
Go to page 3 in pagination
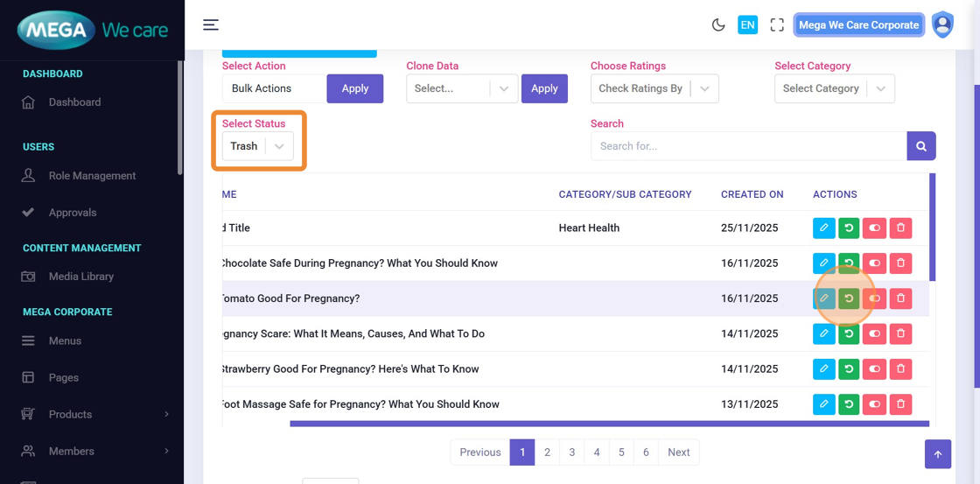tap(571, 452)
